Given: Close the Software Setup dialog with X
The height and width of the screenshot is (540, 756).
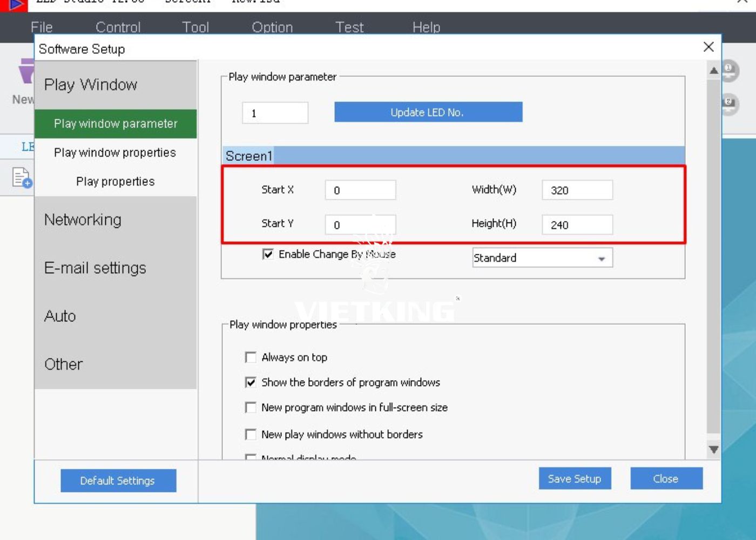Looking at the screenshot, I should tap(708, 47).
